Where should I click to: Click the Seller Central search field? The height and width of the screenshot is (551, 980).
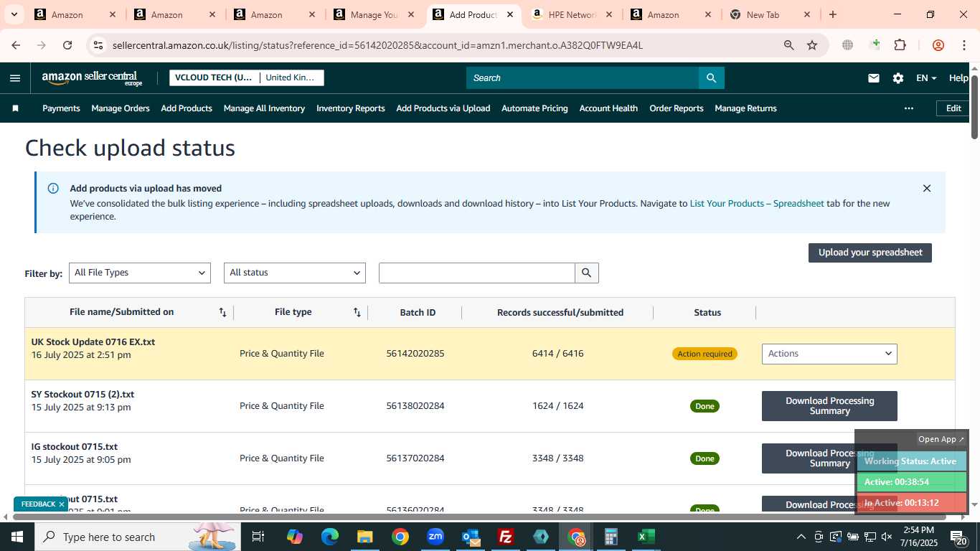583,78
